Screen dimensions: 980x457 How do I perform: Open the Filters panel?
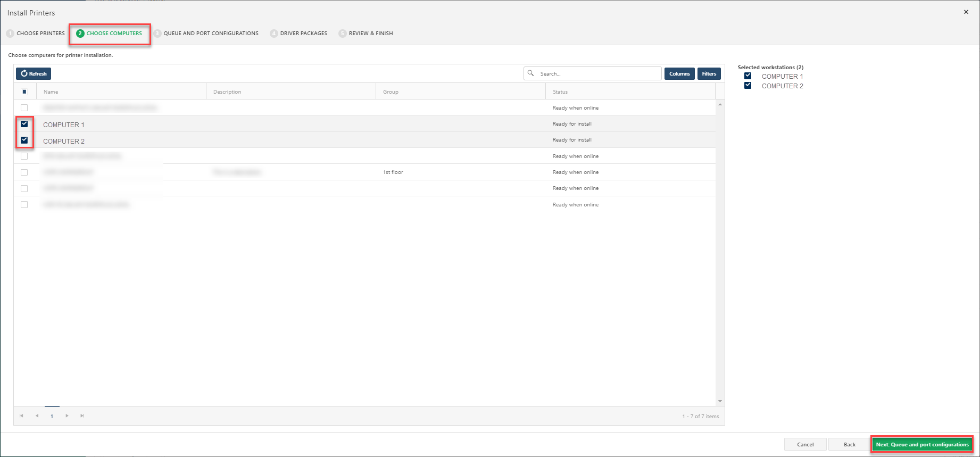point(709,74)
